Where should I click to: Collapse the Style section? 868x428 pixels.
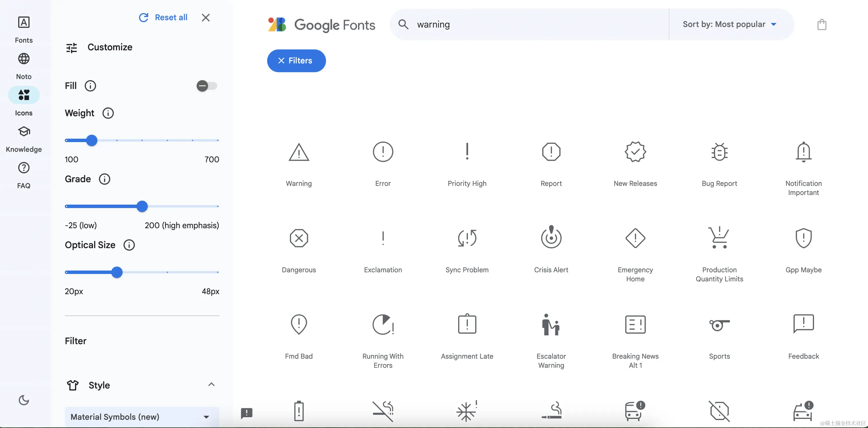coord(212,385)
